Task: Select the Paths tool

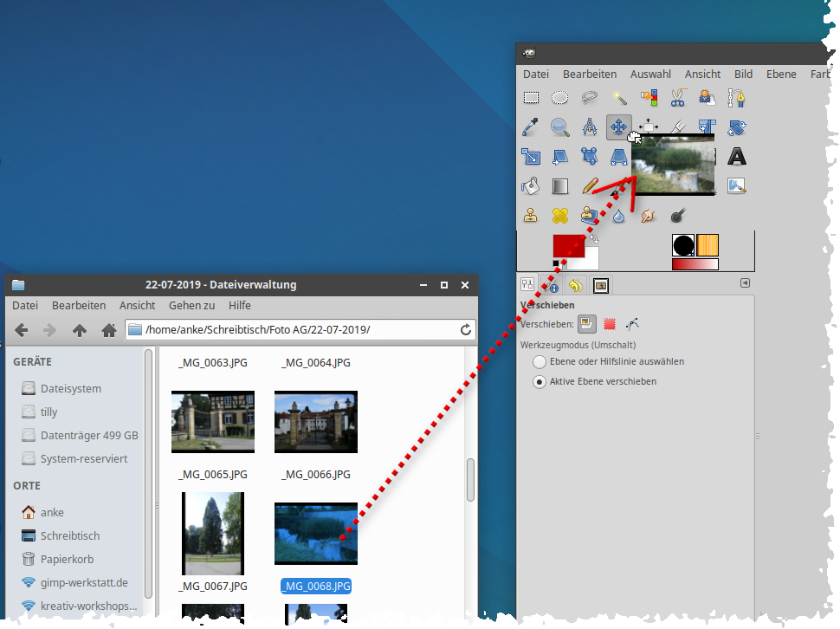Action: tap(737, 98)
